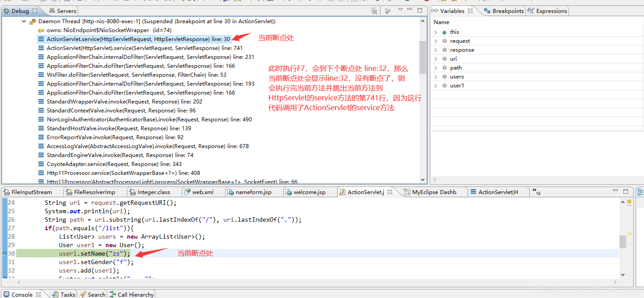Screen dimensions: 644x298
Task: Select the 'users' variable name
Action: [x=457, y=77]
